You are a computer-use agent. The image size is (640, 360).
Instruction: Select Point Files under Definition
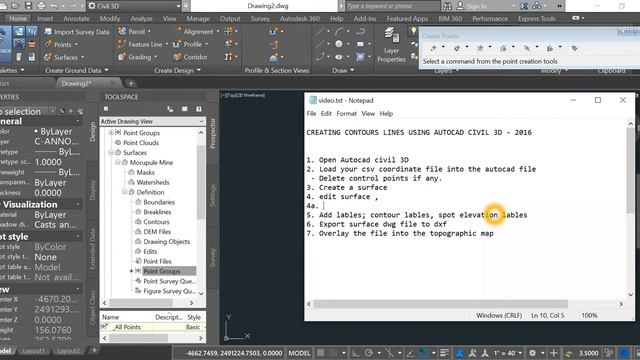click(x=157, y=261)
